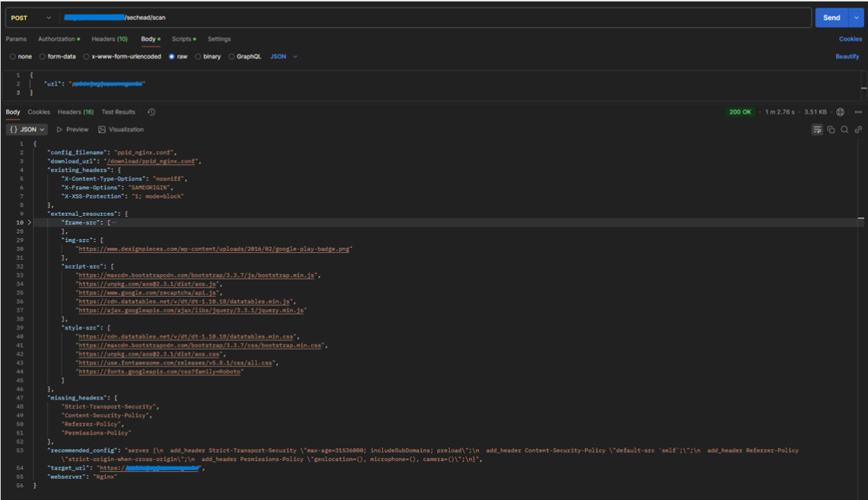Switch to the request Scripts tab
Viewport: 868px width, 500px height.
click(182, 39)
